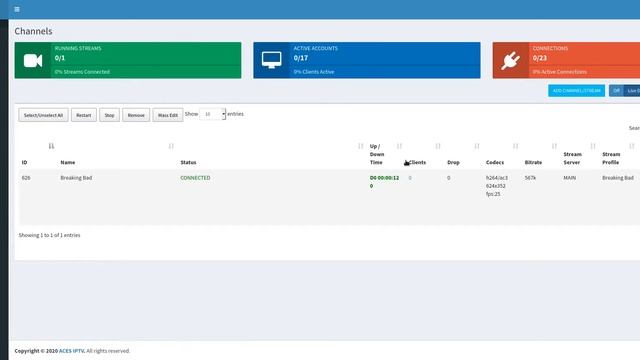Sort by Bitrate column sort icon
640x360 pixels.
554,146
